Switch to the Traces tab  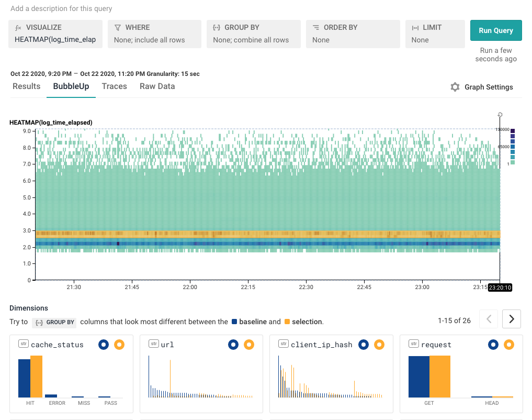pyautogui.click(x=115, y=86)
